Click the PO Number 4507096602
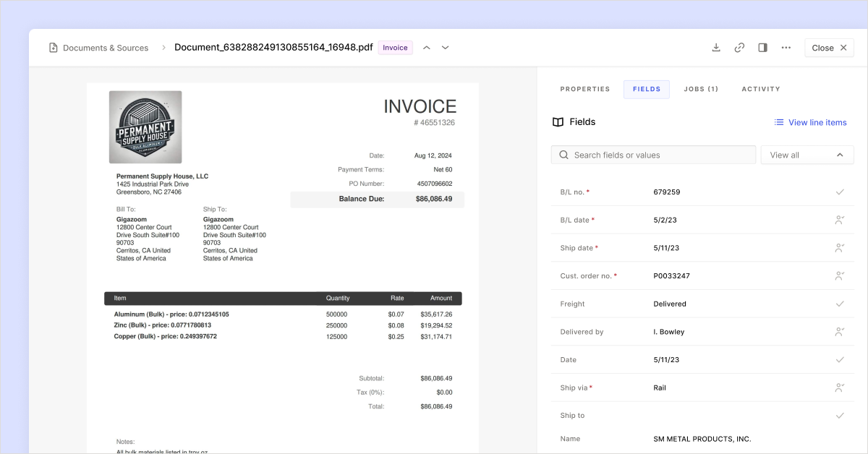The image size is (868, 454). tap(435, 184)
